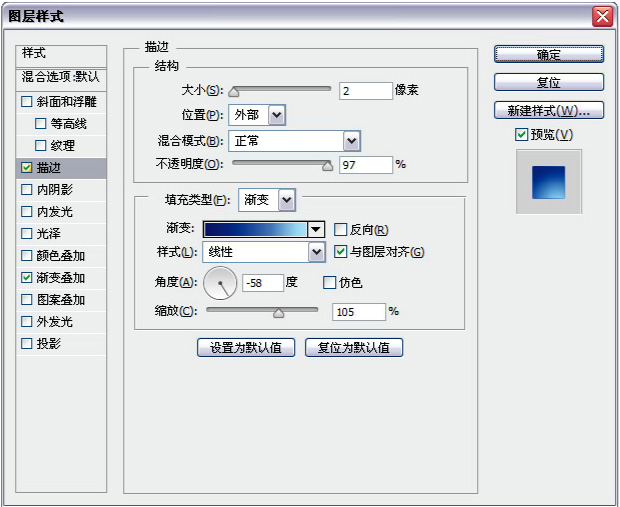620x507 pixels.
Task: Toggle the 预览 checkbox
Action: pos(521,135)
